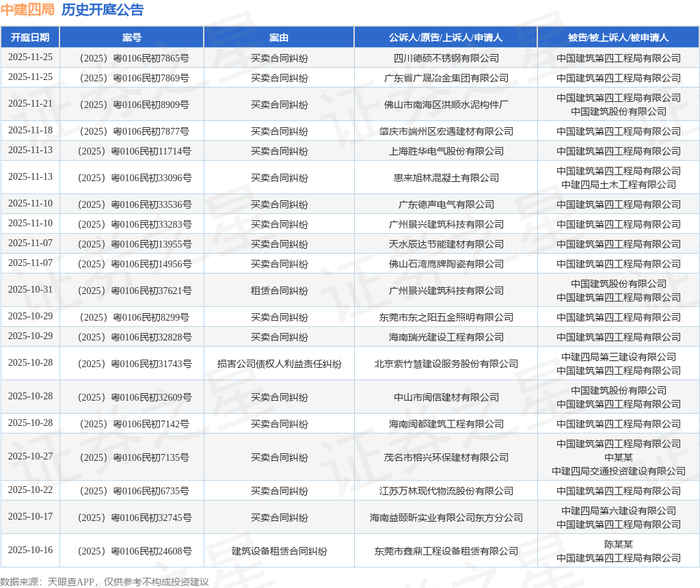
Task: Click the 中建四局 title text
Action: coord(27,10)
